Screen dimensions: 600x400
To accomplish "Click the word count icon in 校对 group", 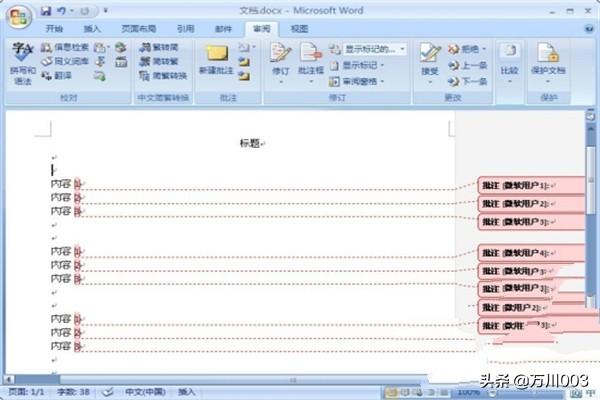I will click(x=121, y=62).
